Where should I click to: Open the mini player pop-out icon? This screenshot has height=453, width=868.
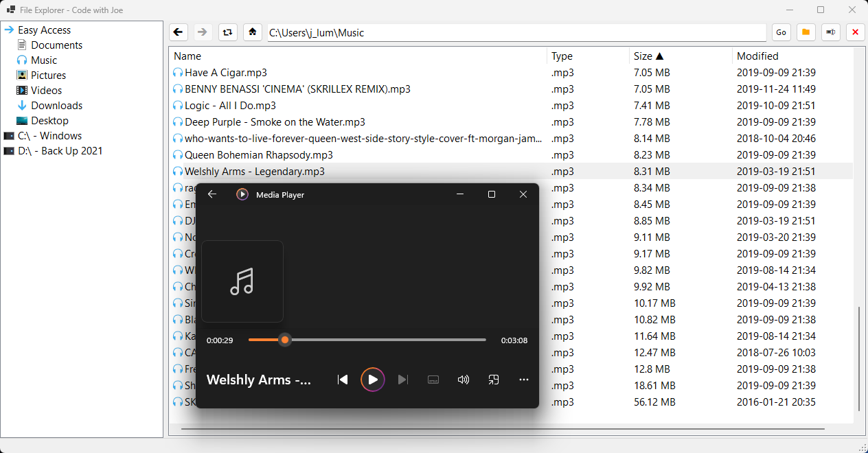pos(493,379)
